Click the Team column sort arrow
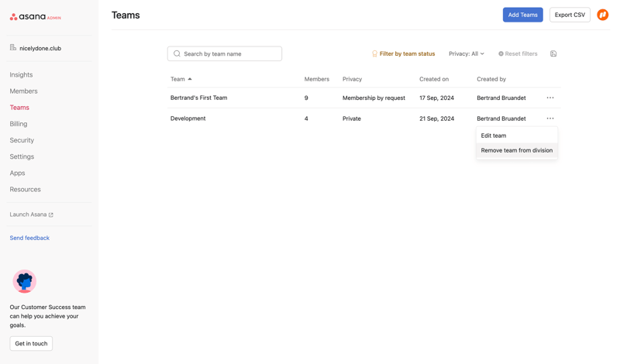 pyautogui.click(x=190, y=79)
